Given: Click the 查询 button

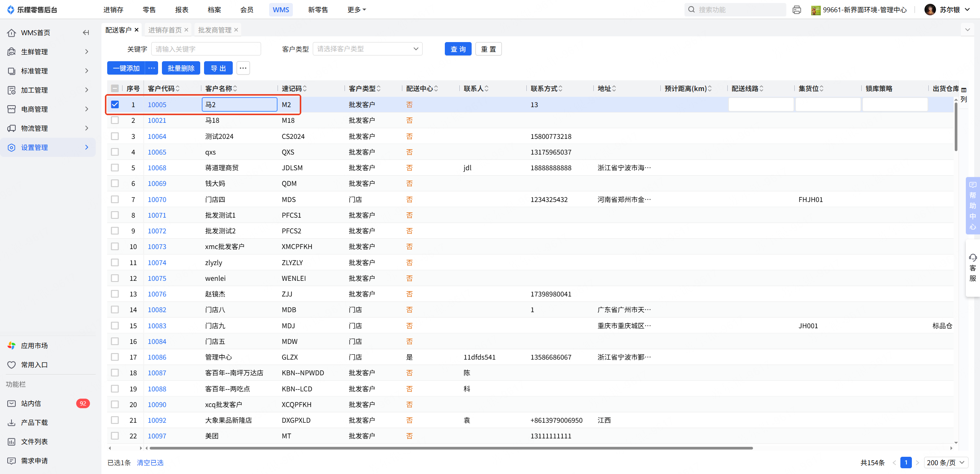Looking at the screenshot, I should [458, 49].
